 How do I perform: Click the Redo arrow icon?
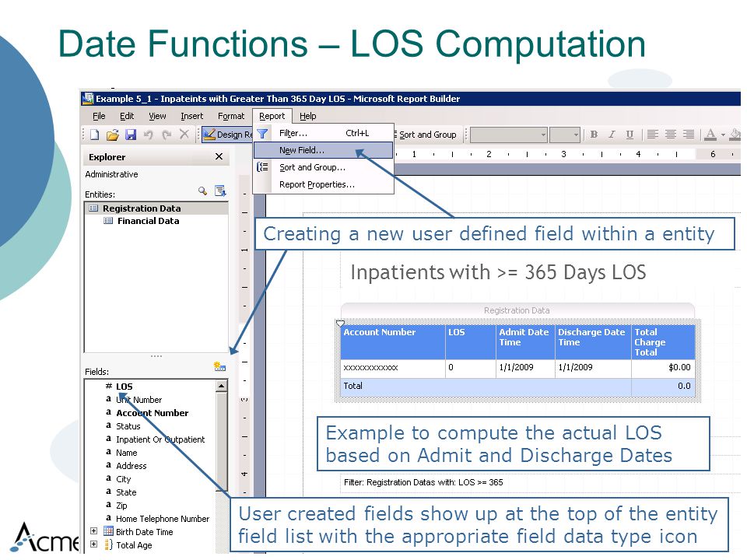click(167, 135)
